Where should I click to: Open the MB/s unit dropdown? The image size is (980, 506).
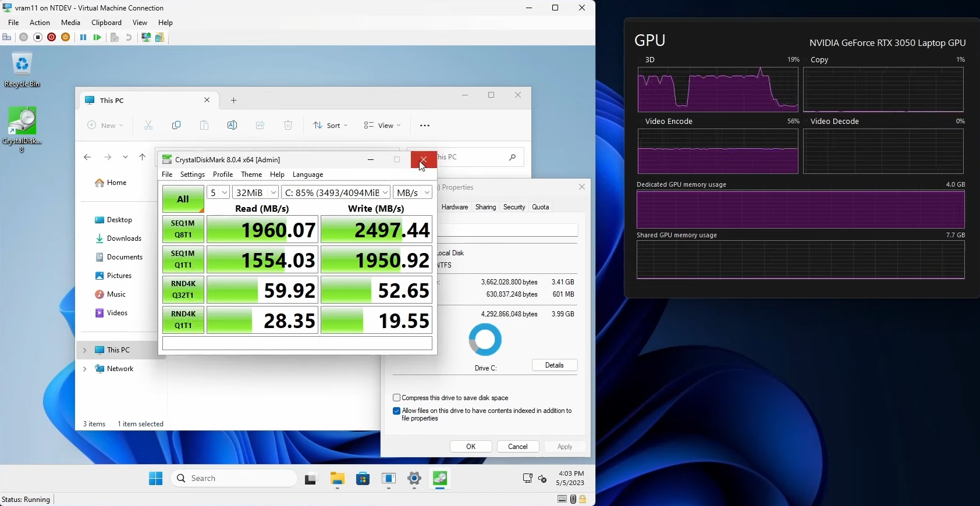point(413,193)
